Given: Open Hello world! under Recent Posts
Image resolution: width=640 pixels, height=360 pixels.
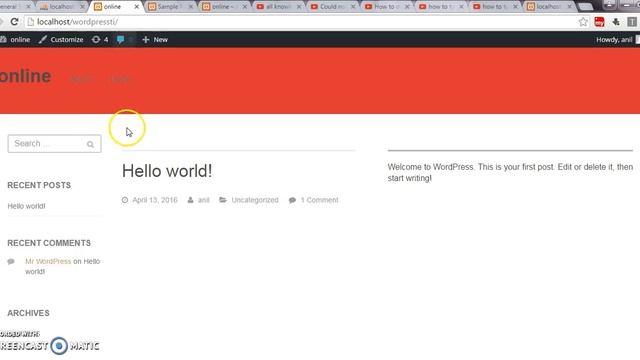Looking at the screenshot, I should (26, 206).
